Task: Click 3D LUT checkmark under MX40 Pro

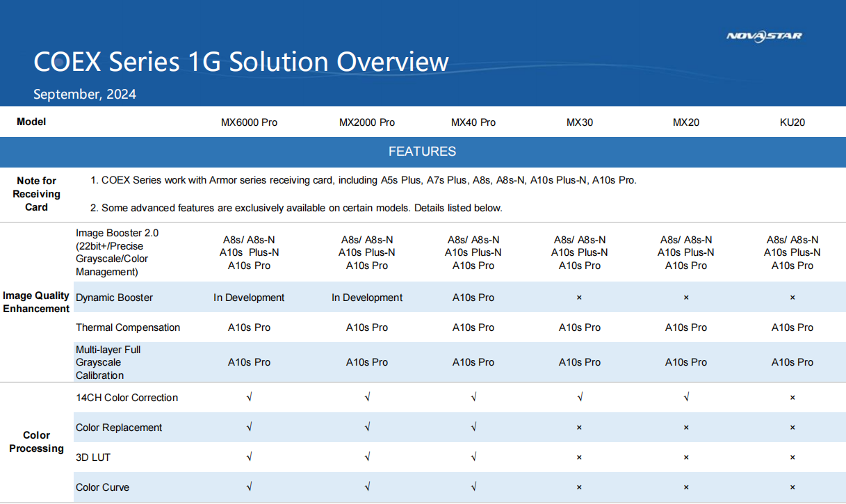Action: [x=473, y=457]
